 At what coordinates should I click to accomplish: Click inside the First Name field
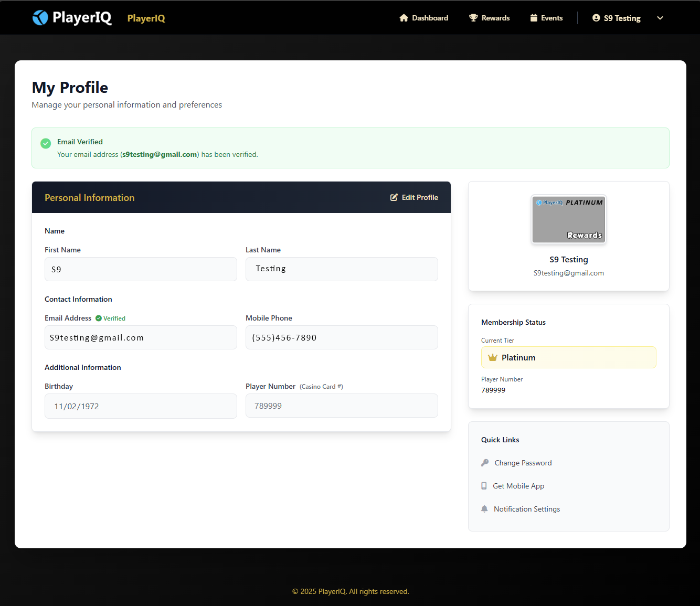pyautogui.click(x=140, y=269)
